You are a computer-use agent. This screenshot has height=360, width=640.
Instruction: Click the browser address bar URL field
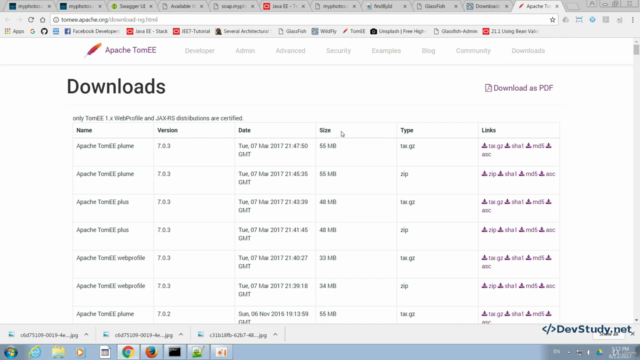point(302,20)
